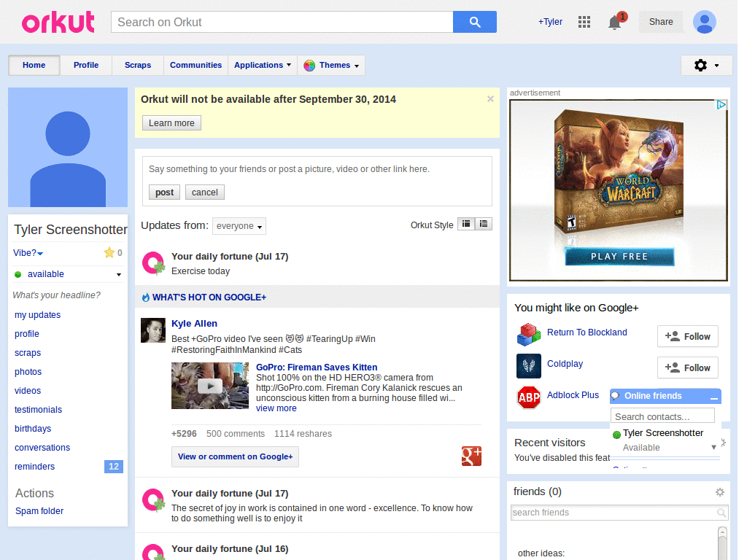Open the Profile tab
This screenshot has height=560, width=747.
pos(86,65)
